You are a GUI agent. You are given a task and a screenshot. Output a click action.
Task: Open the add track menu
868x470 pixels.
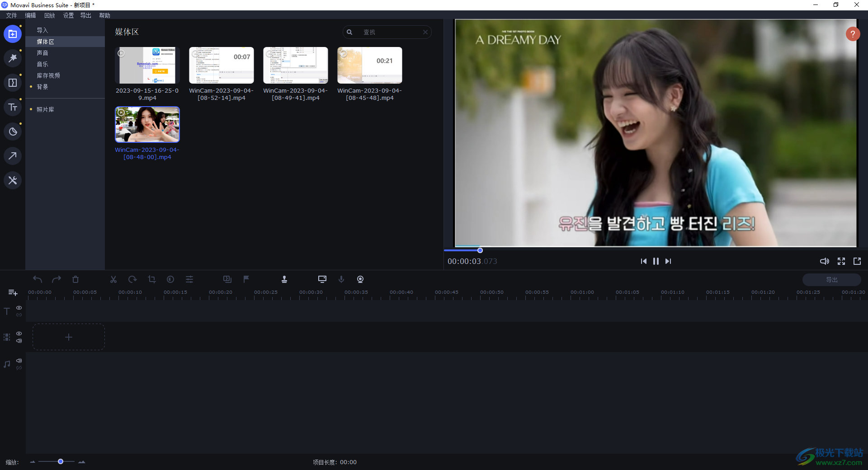coord(13,293)
